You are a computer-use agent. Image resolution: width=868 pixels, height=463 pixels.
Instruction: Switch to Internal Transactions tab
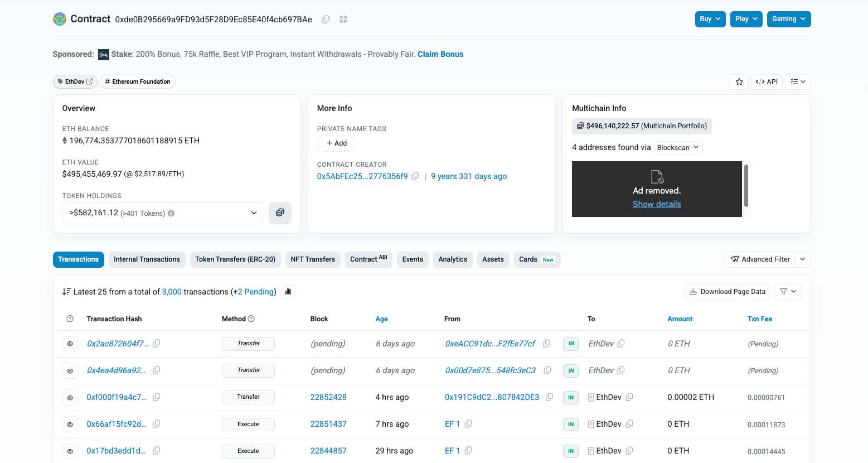(147, 259)
